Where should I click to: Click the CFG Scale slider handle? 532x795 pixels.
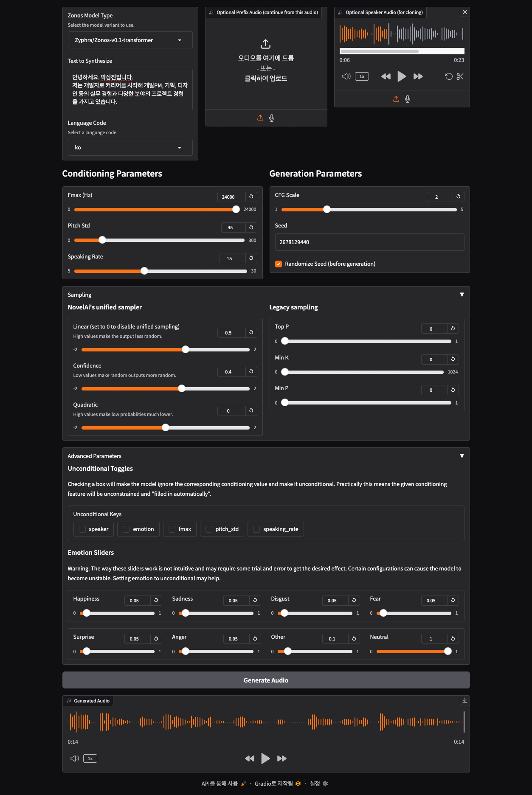tap(327, 209)
